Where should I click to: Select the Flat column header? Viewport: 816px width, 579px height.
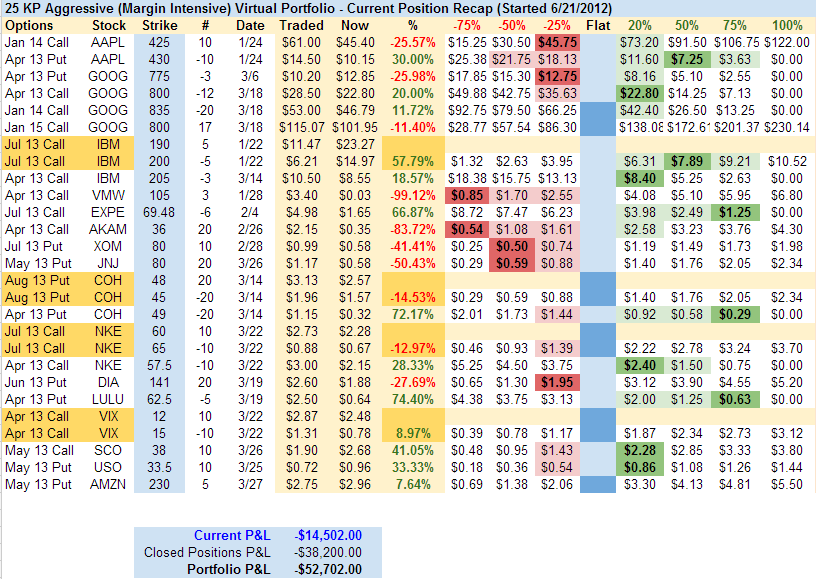600,24
